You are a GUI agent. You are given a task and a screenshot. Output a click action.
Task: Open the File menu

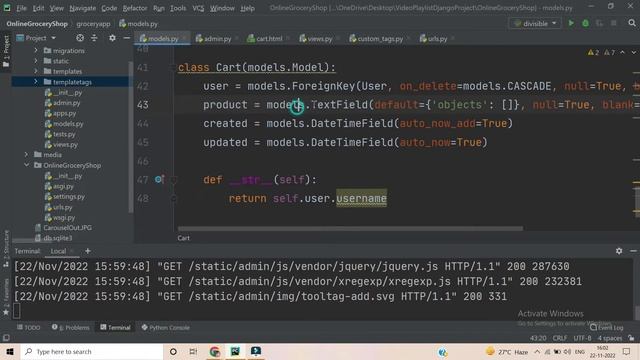pyautogui.click(x=21, y=8)
